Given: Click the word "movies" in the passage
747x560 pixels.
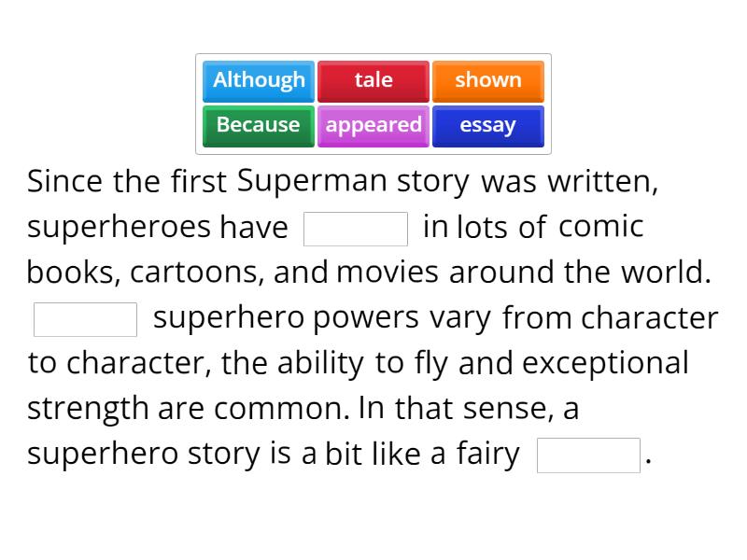Looking at the screenshot, I should (x=388, y=272).
